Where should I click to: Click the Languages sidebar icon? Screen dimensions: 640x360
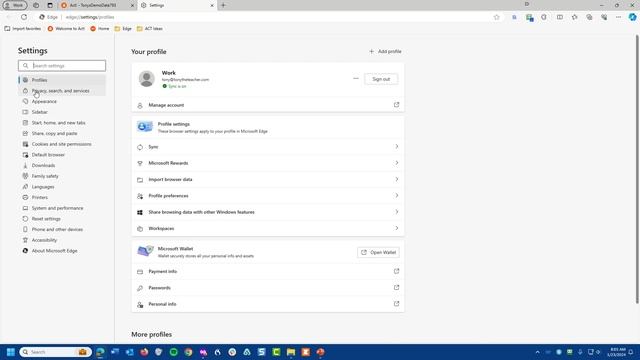coord(25,187)
